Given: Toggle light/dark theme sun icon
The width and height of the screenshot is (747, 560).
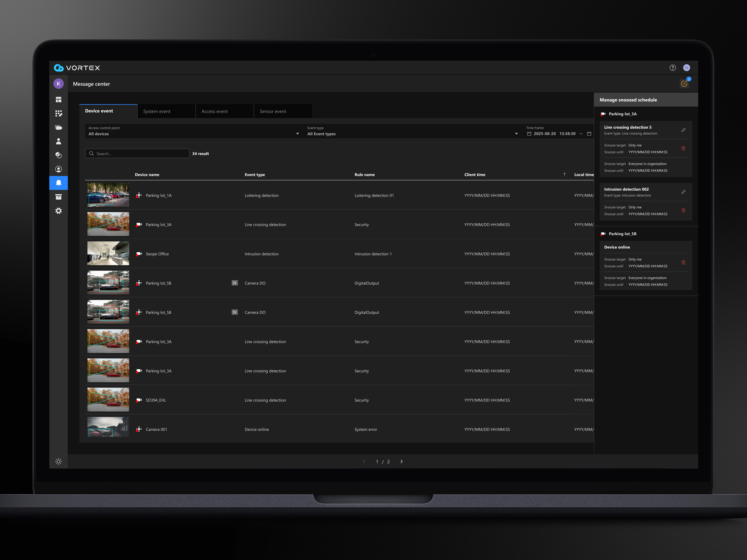Looking at the screenshot, I should click(x=58, y=461).
